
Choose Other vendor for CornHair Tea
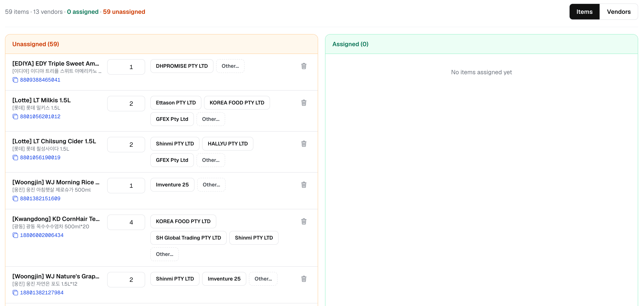pyautogui.click(x=165, y=254)
